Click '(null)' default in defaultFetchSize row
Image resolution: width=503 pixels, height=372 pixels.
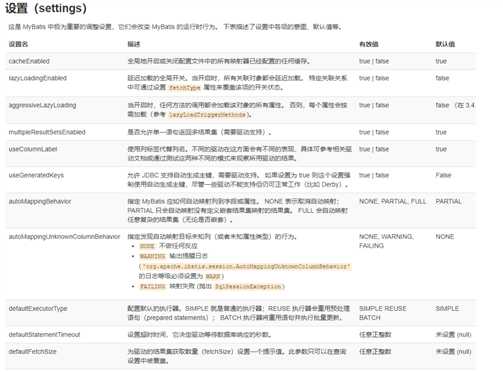point(464,351)
